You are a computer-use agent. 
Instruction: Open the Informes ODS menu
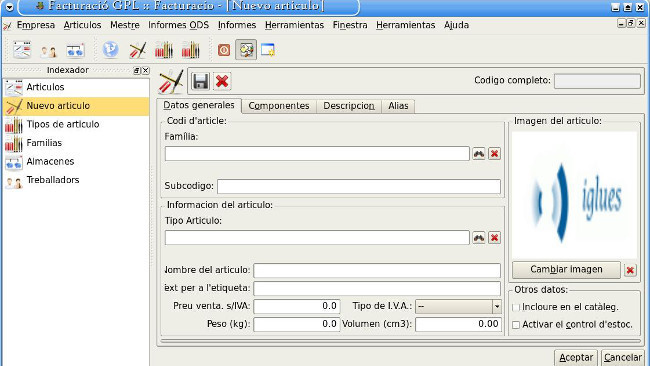[179, 25]
